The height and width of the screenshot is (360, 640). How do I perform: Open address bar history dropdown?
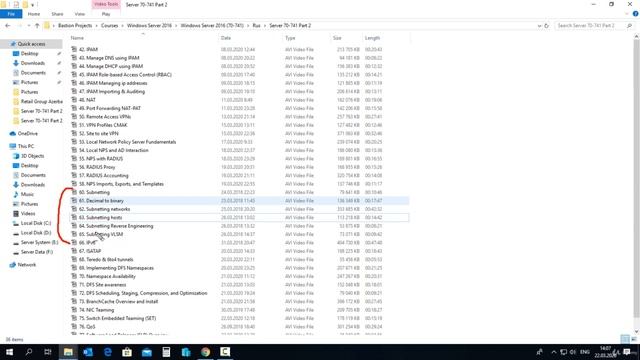pyautogui.click(x=539, y=25)
